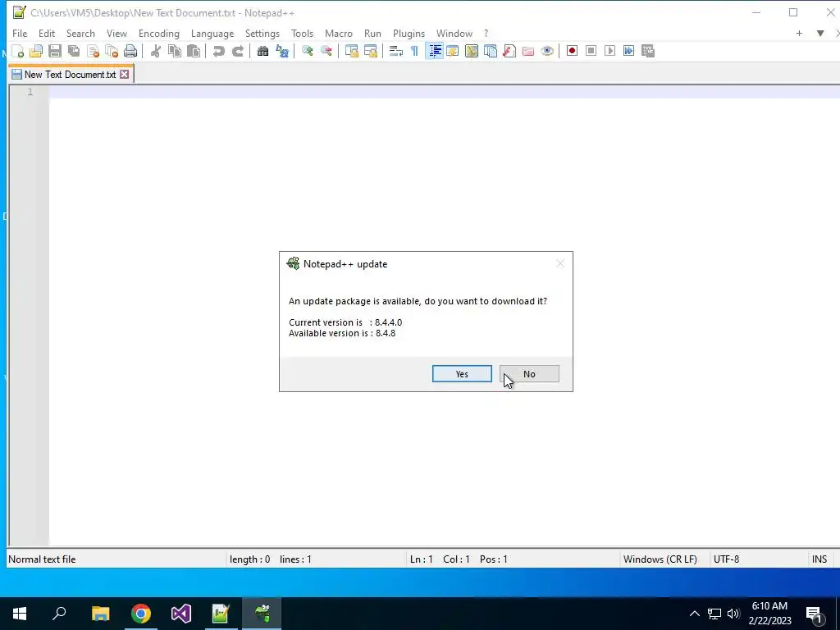
Task: Click No to decline the update
Action: pyautogui.click(x=529, y=374)
